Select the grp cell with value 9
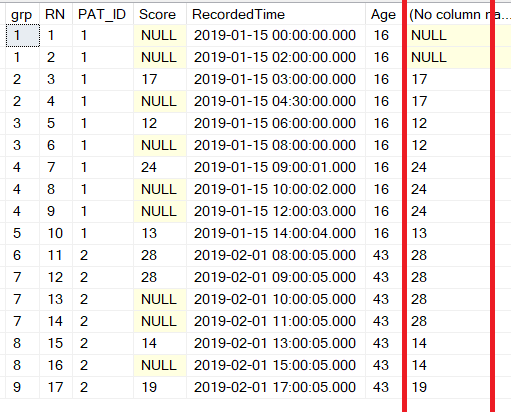Image resolution: width=511 pixels, height=412 pixels. [x=23, y=387]
